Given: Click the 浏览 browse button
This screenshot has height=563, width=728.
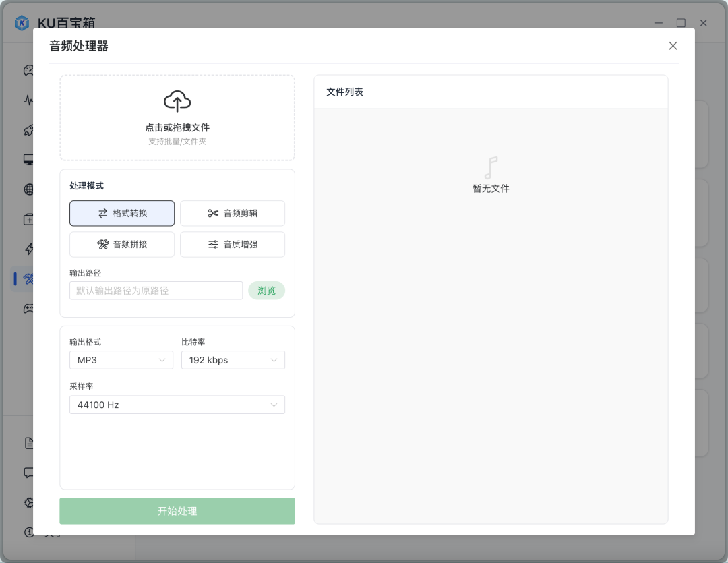Looking at the screenshot, I should point(266,291).
